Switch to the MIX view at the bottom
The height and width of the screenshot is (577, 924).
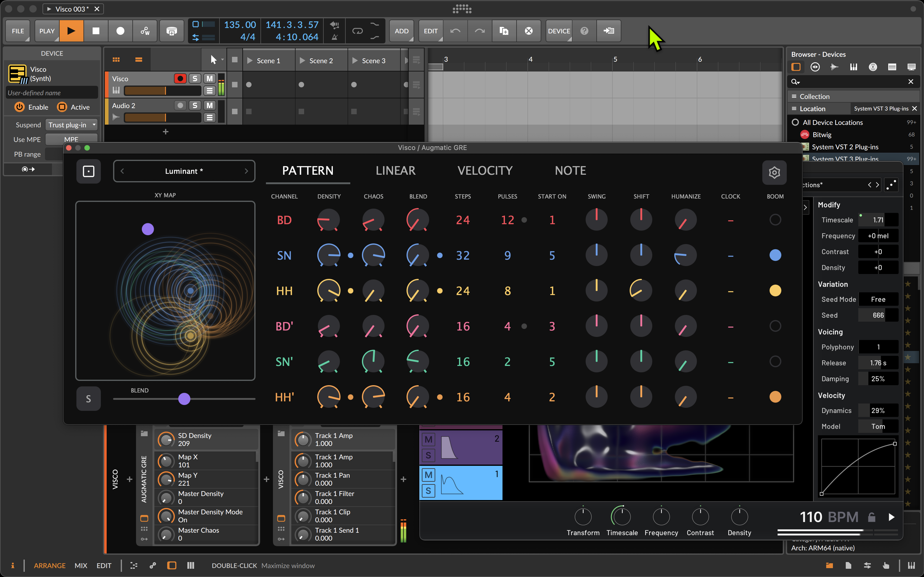point(81,566)
